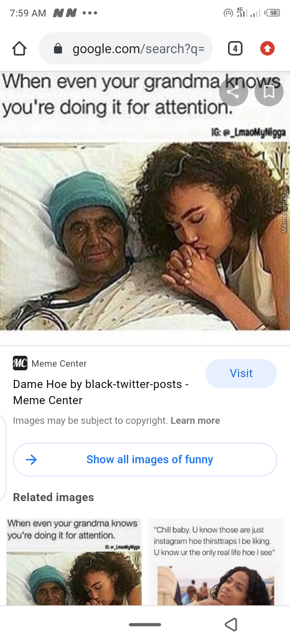Tap the overflow dots in status bar

(x=90, y=13)
